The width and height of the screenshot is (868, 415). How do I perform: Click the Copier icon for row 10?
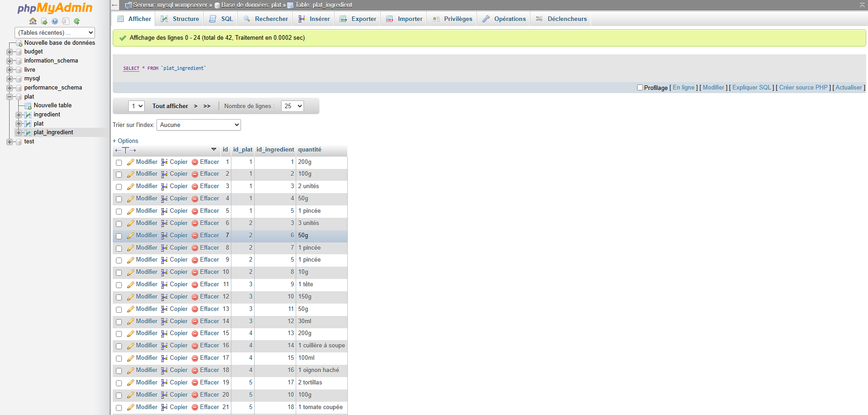164,272
